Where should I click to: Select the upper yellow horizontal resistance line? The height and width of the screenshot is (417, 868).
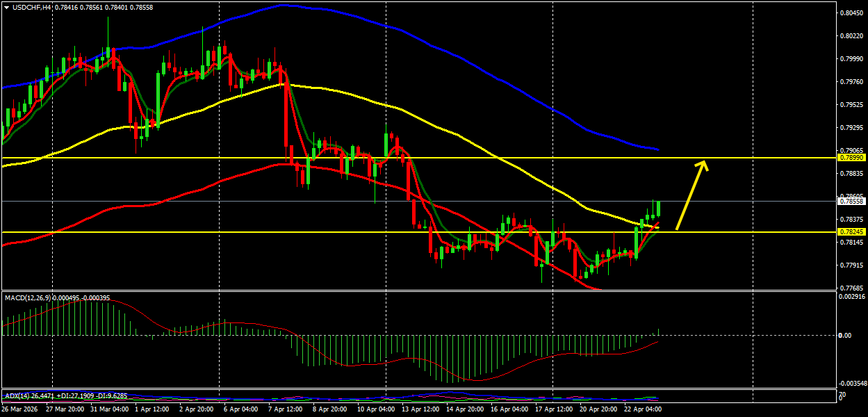417,158
